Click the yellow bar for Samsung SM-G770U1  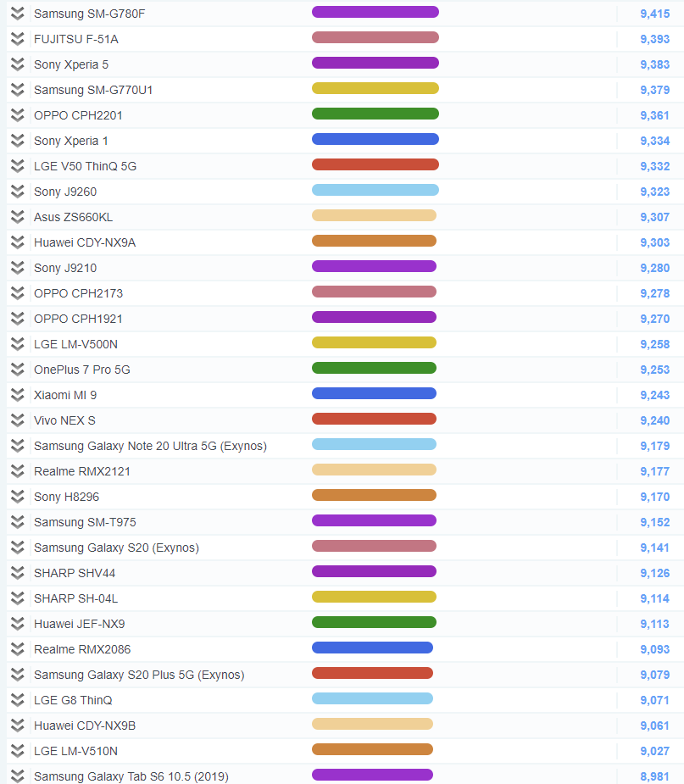375,88
